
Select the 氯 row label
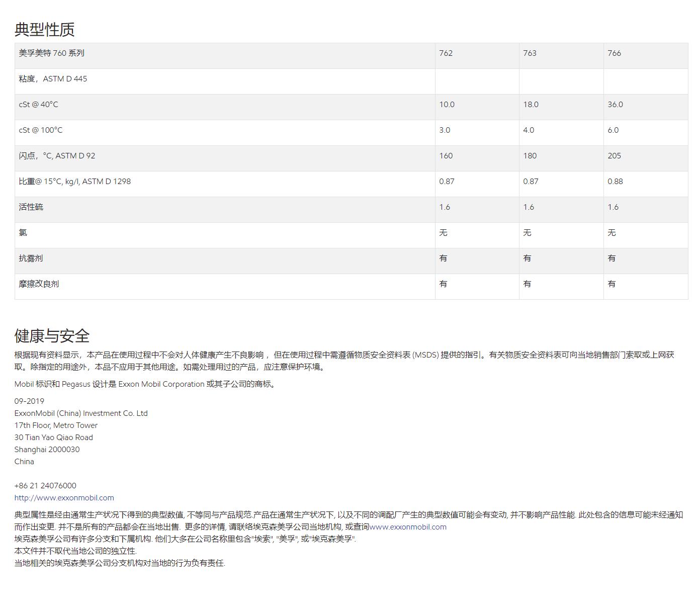pyautogui.click(x=23, y=233)
